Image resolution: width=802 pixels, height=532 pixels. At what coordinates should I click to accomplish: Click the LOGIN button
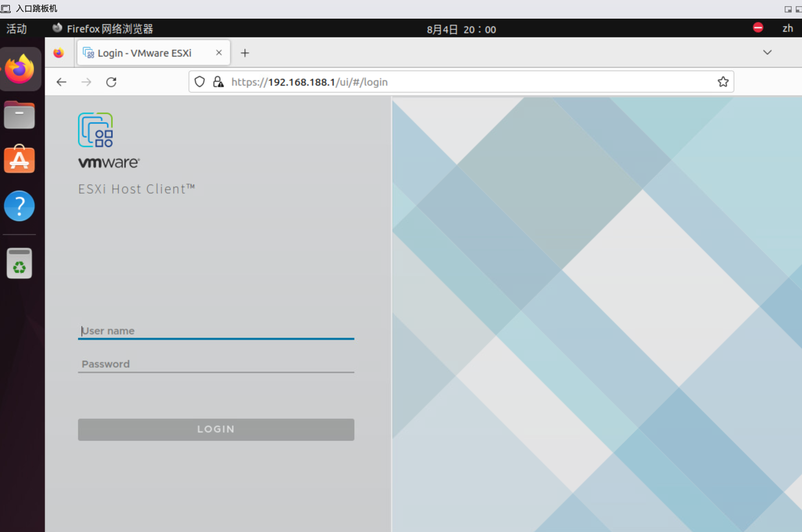[216, 429]
